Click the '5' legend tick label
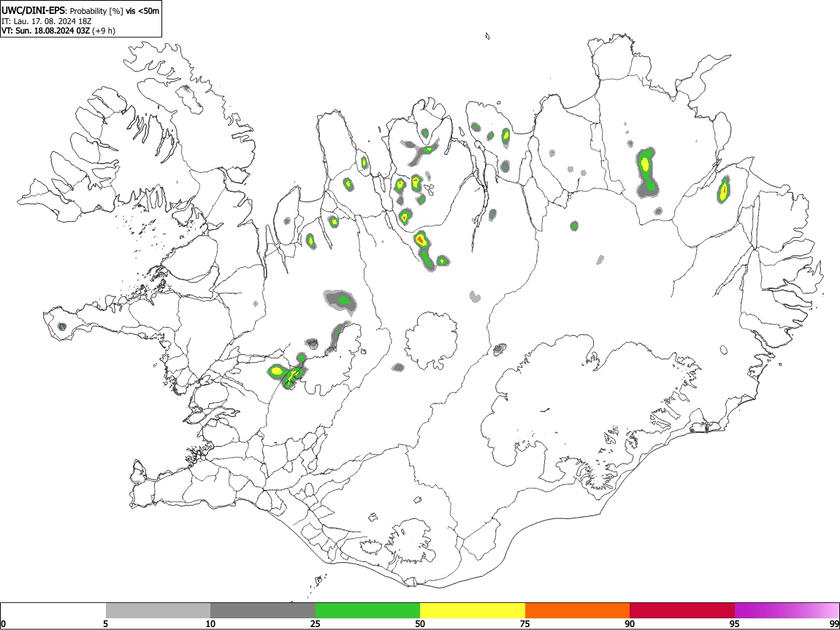 click(105, 623)
